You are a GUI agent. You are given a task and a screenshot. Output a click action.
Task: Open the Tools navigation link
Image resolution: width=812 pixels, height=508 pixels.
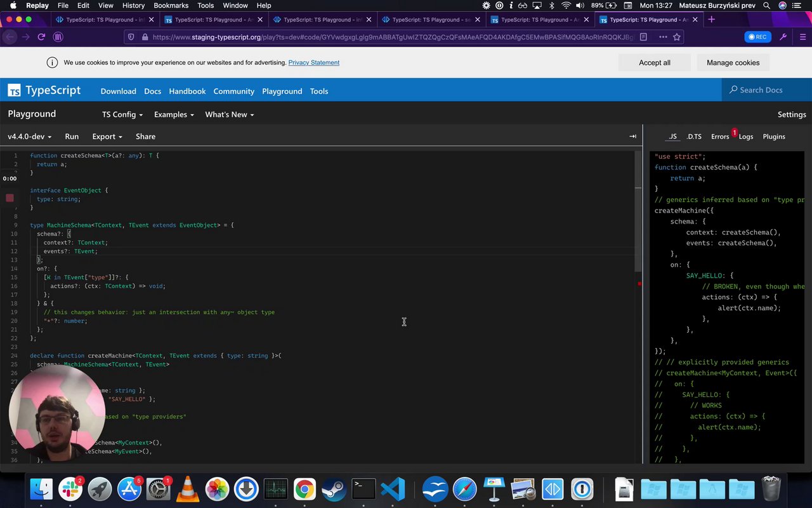[x=319, y=91]
